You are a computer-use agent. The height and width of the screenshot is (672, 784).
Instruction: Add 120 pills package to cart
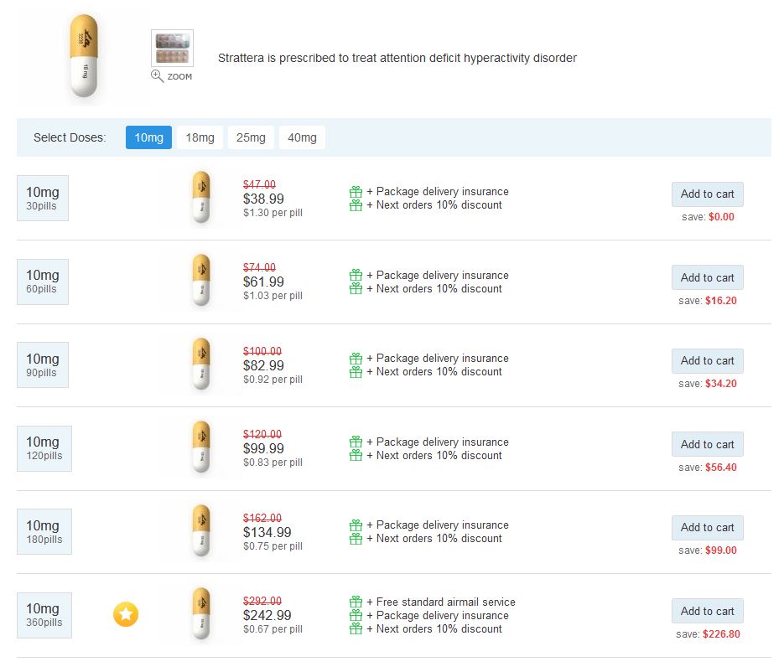708,444
